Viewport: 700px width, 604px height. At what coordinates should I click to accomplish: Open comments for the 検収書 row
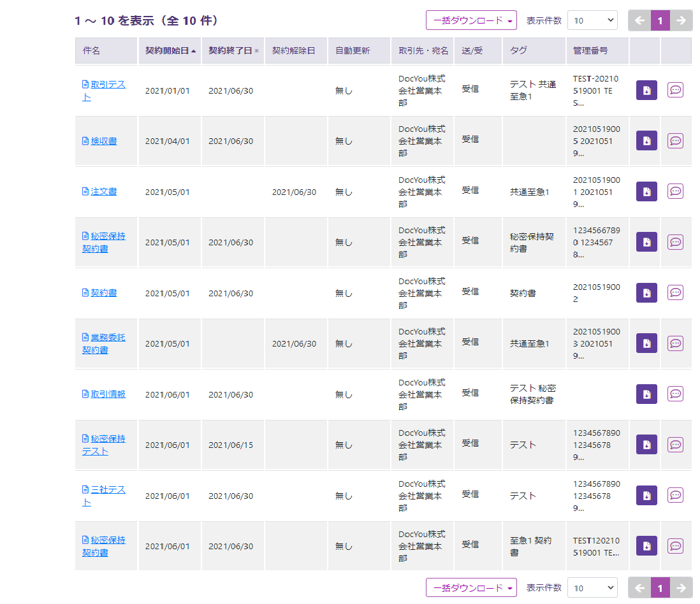(675, 141)
